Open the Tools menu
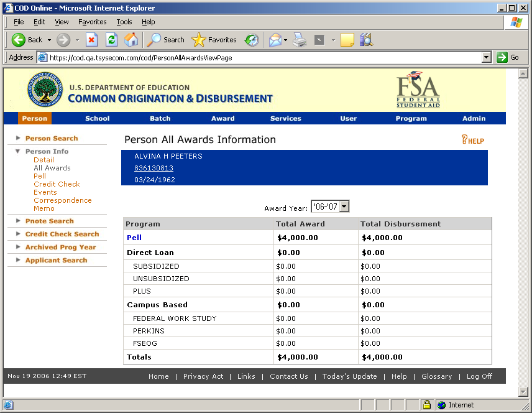532x413 pixels. 124,22
